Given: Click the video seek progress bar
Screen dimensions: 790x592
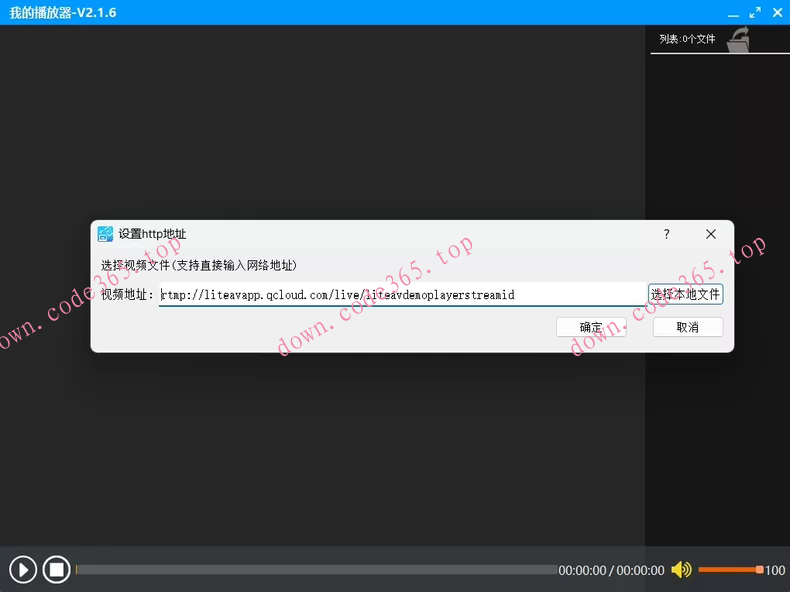Looking at the screenshot, I should [x=316, y=570].
